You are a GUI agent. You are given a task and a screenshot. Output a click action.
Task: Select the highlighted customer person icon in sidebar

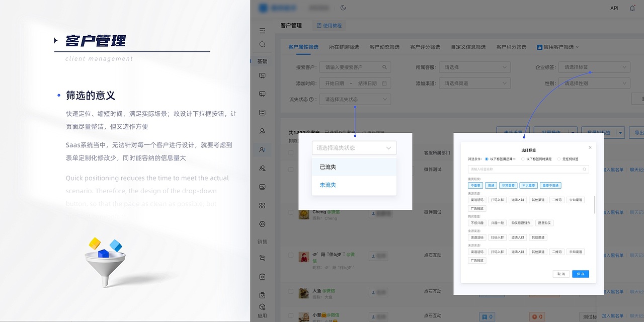pyautogui.click(x=262, y=149)
